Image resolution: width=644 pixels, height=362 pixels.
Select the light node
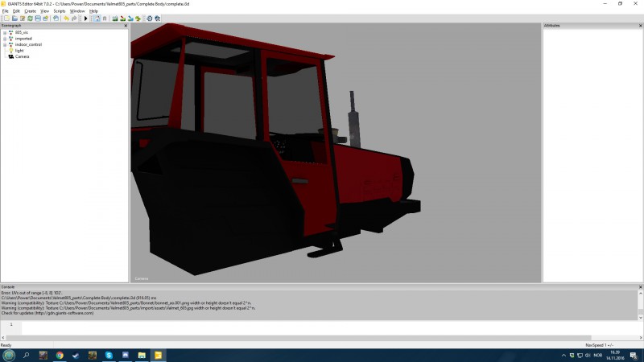point(19,51)
